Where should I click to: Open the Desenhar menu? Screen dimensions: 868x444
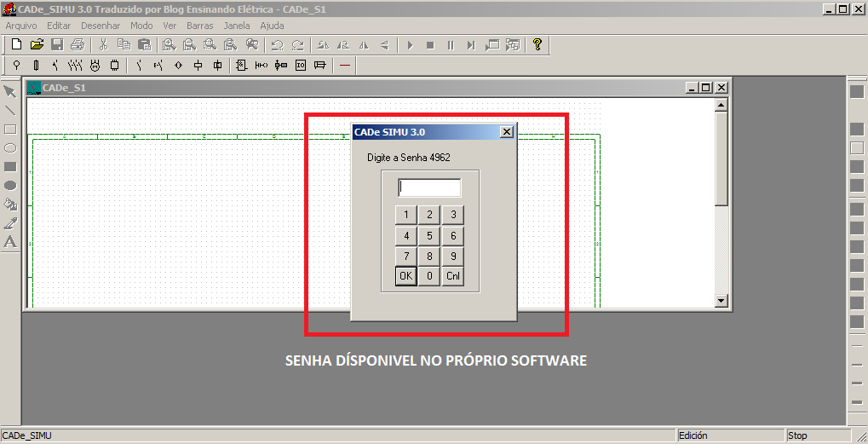click(101, 26)
